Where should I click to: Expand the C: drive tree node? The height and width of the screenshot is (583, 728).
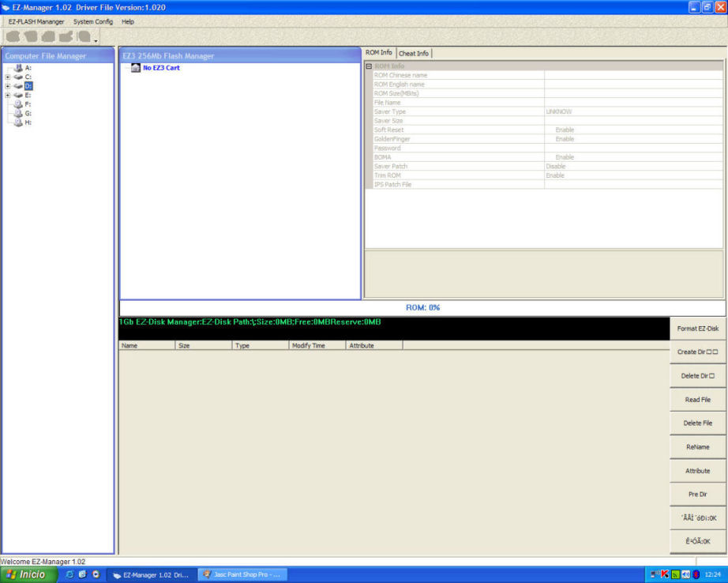7,77
